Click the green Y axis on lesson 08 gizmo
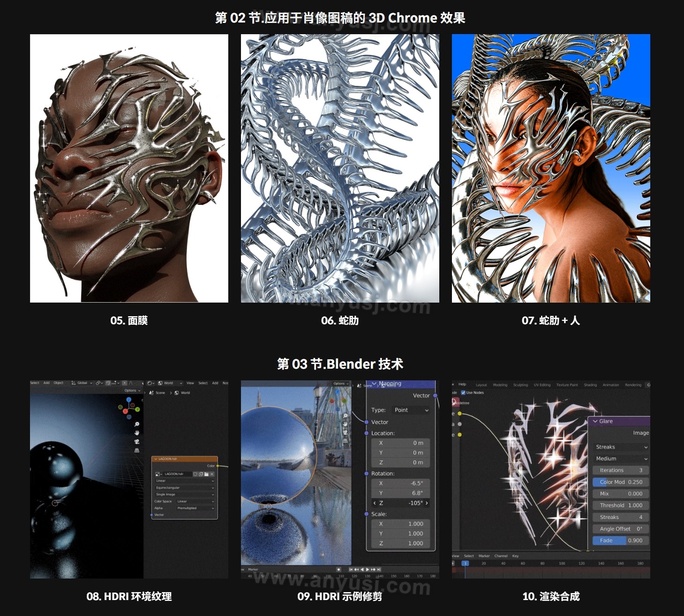Viewport: 684px width, 616px height. click(137, 409)
